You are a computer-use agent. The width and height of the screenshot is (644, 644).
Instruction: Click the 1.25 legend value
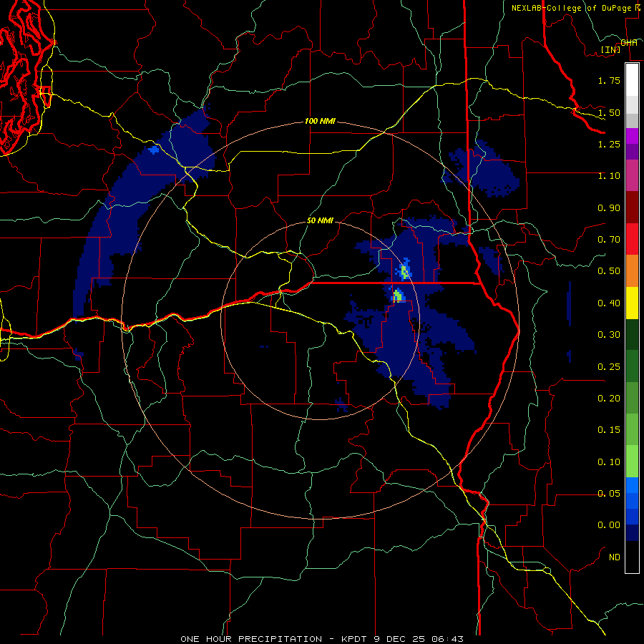[x=609, y=144]
